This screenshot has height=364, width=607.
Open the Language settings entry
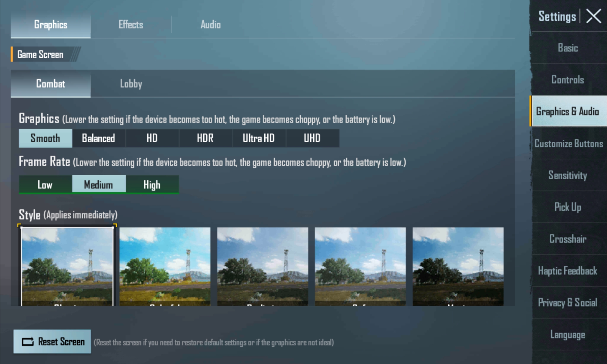(x=568, y=334)
